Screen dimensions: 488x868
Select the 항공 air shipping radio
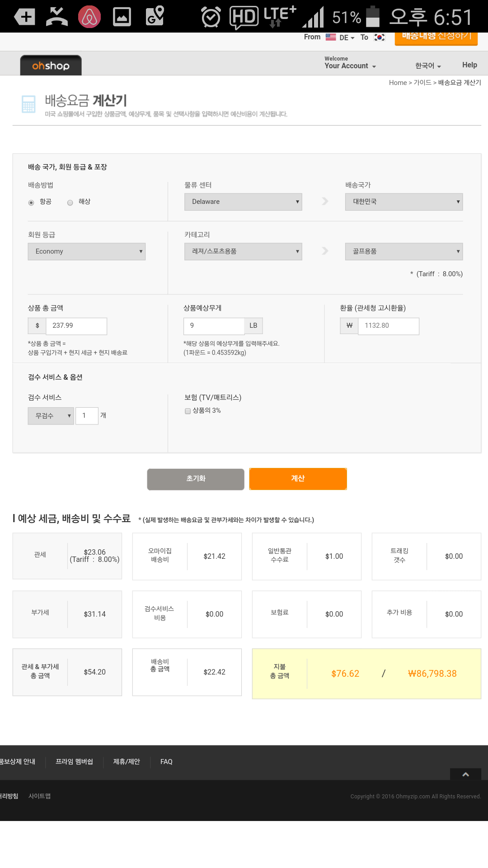pos(31,203)
